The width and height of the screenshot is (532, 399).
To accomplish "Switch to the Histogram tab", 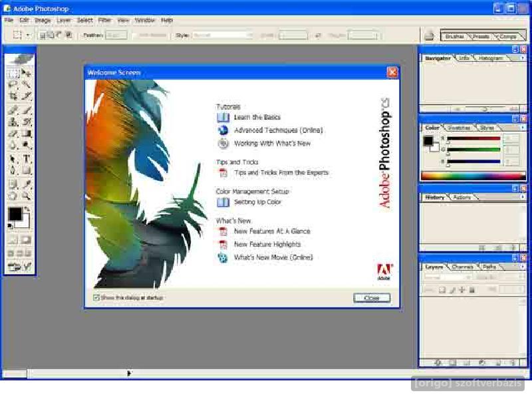I will pyautogui.click(x=490, y=59).
